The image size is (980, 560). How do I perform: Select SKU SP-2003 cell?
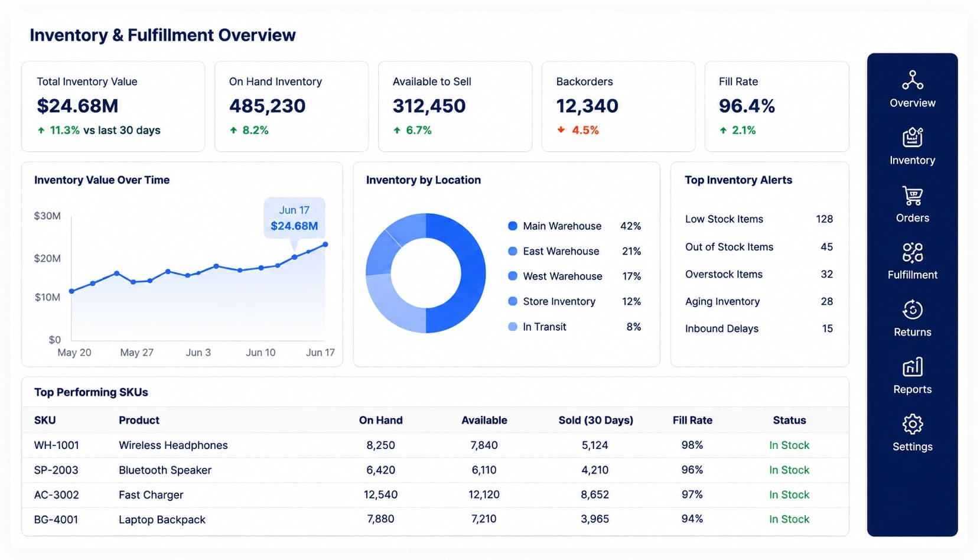(56, 470)
